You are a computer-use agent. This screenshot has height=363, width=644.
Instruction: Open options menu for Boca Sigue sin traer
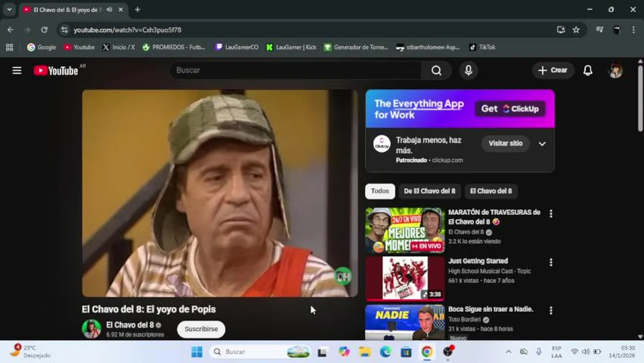tap(551, 311)
